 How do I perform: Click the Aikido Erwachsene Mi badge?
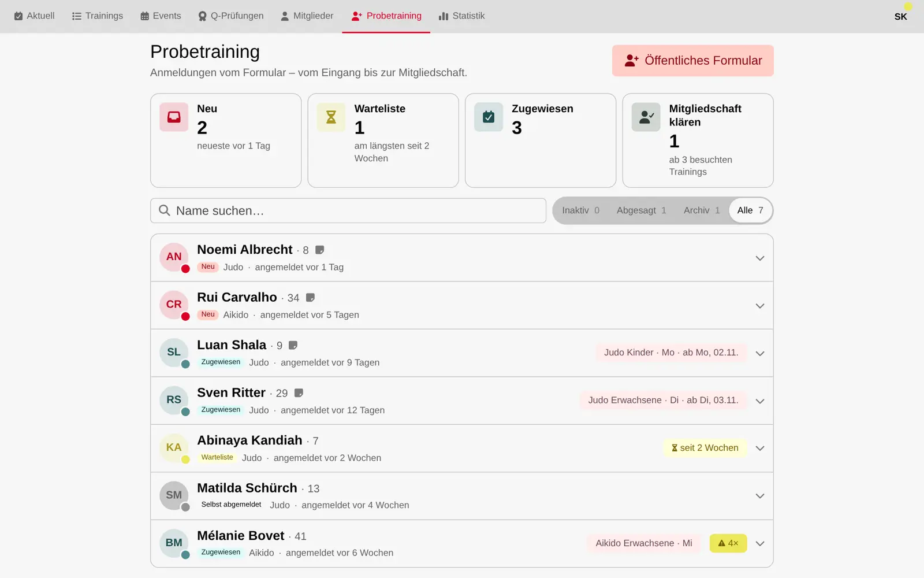(644, 543)
